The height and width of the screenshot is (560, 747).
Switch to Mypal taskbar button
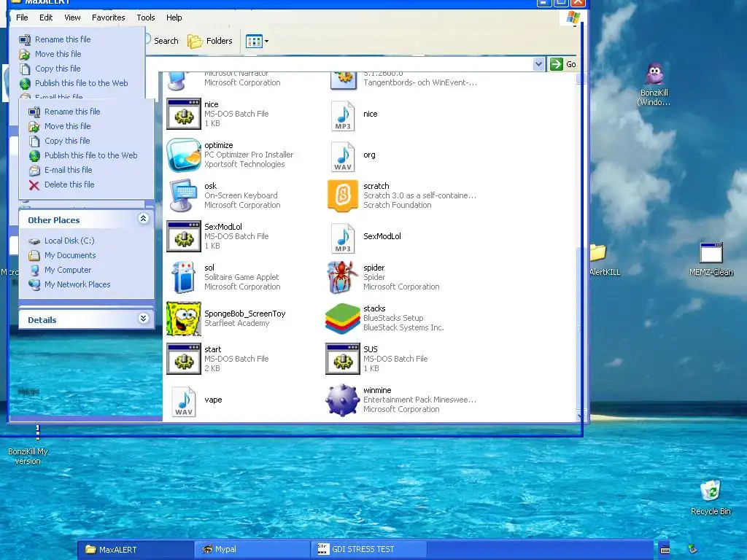[252, 550]
